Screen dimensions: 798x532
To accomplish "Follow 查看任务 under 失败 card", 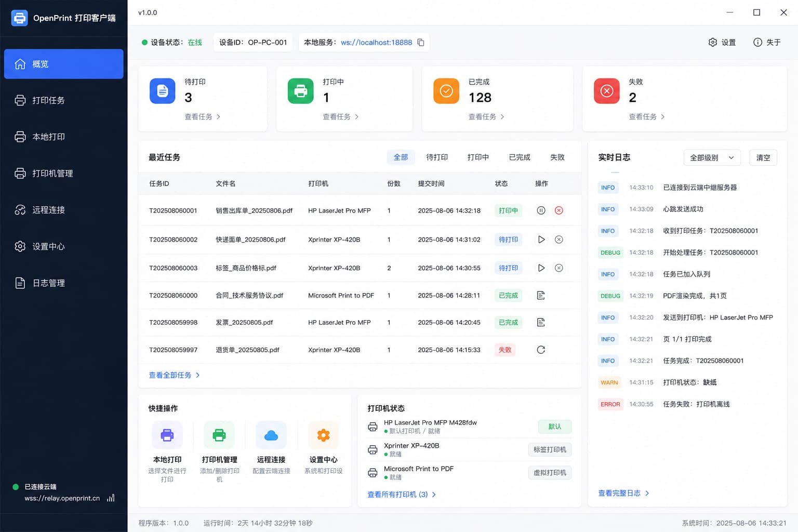I will pos(647,117).
